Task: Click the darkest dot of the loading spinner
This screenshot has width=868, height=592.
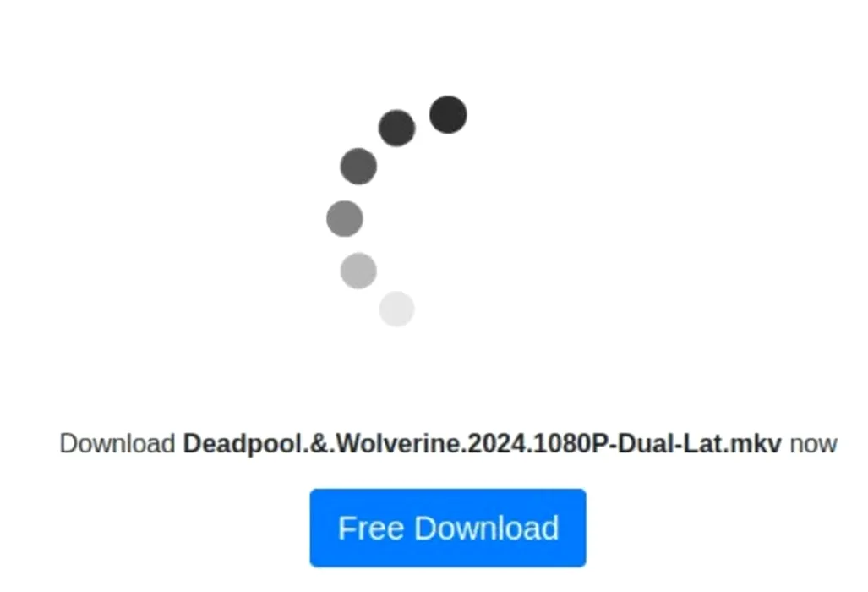Action: tap(448, 115)
